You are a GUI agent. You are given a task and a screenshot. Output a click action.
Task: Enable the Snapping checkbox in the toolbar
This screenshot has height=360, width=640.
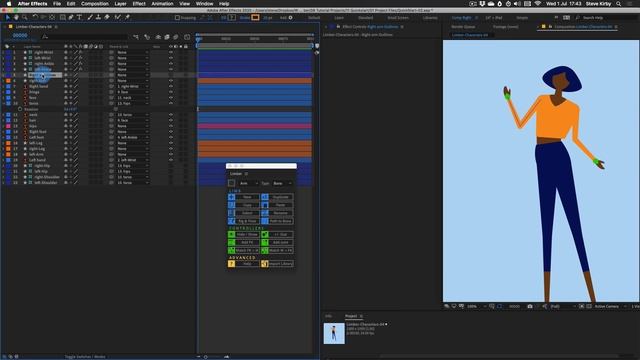177,18
